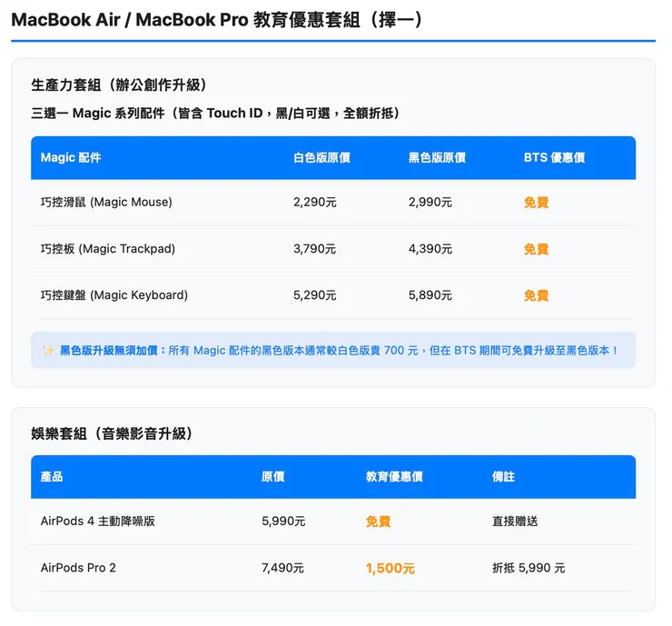
Task: Click the 產品 column header
Action: pos(52,477)
